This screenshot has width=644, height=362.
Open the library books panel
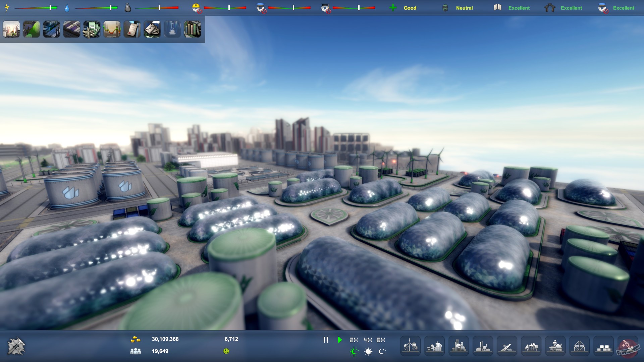pos(192,29)
